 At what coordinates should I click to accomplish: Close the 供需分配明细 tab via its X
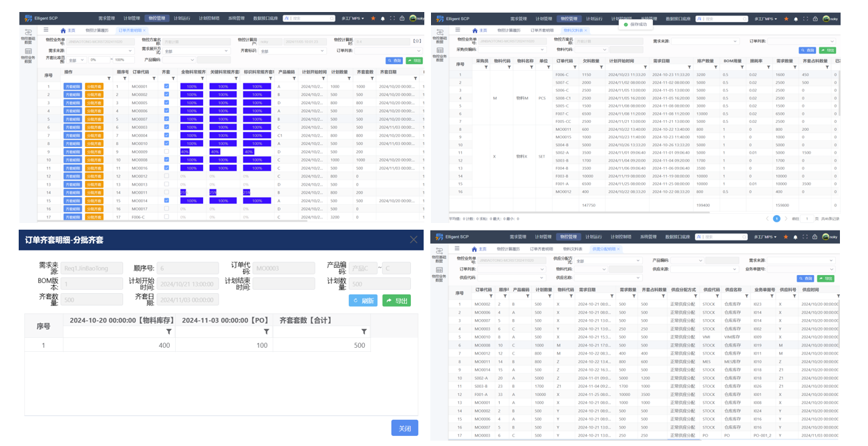pos(617,249)
